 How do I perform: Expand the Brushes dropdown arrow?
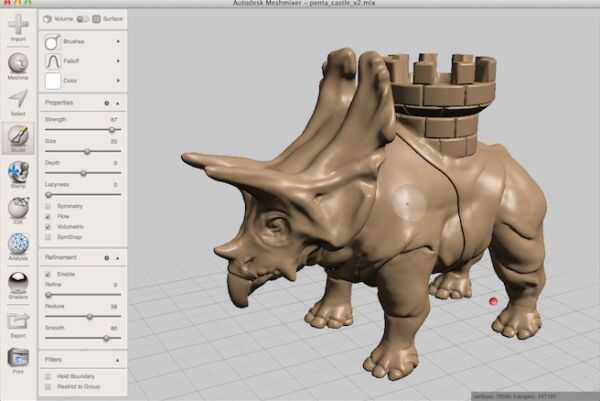coord(118,41)
